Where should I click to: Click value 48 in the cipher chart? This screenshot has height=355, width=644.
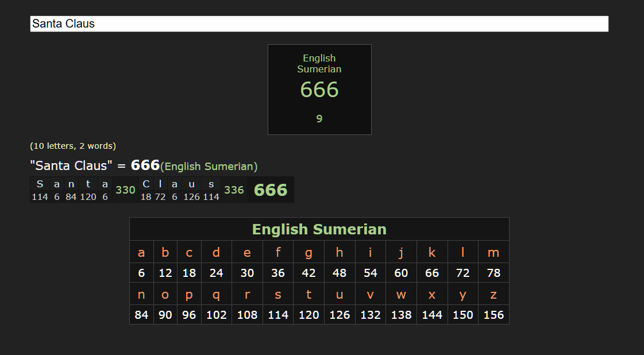pyautogui.click(x=340, y=273)
